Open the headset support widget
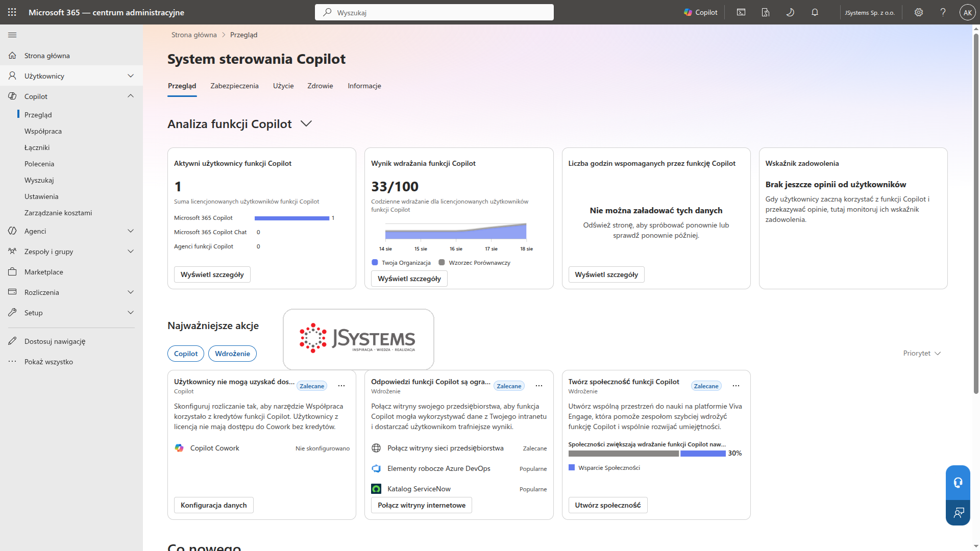The image size is (980, 551). (958, 482)
